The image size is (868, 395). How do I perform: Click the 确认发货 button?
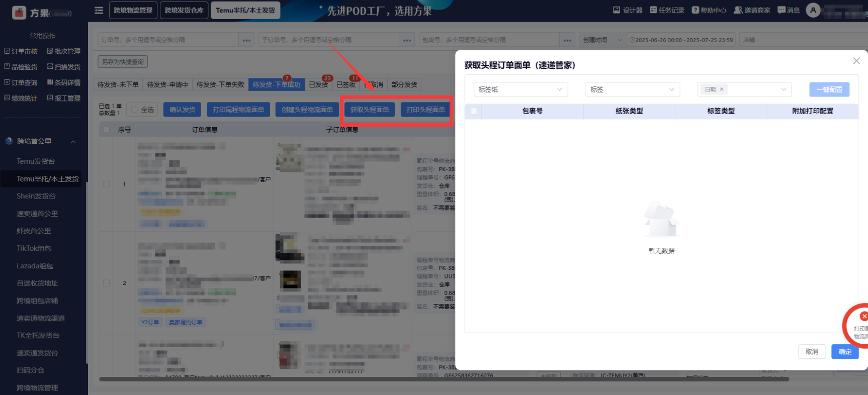point(182,110)
